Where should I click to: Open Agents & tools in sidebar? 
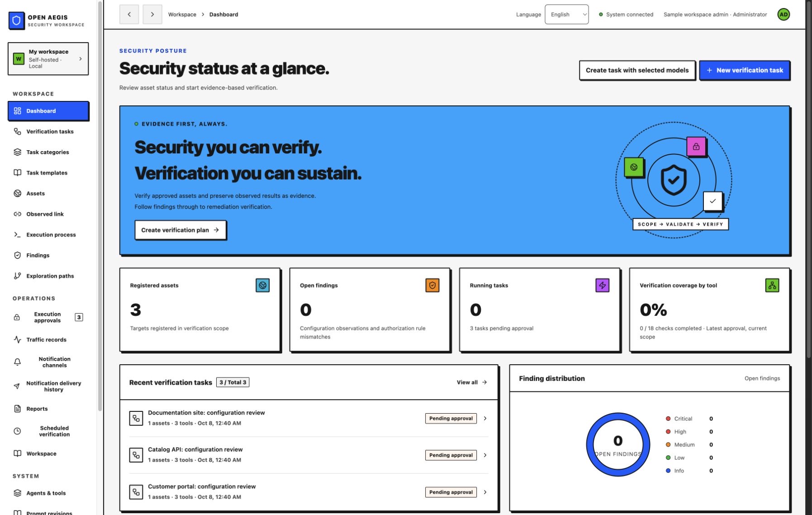pyautogui.click(x=48, y=493)
